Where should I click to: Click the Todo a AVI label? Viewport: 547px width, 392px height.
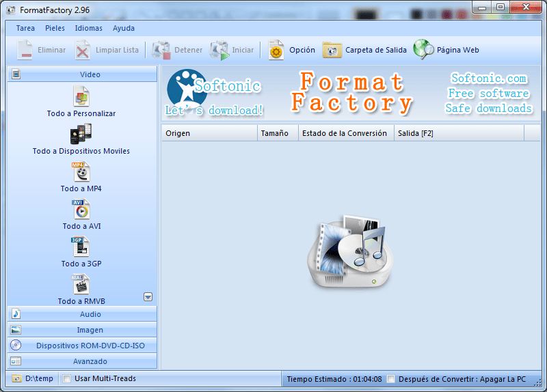[81, 226]
